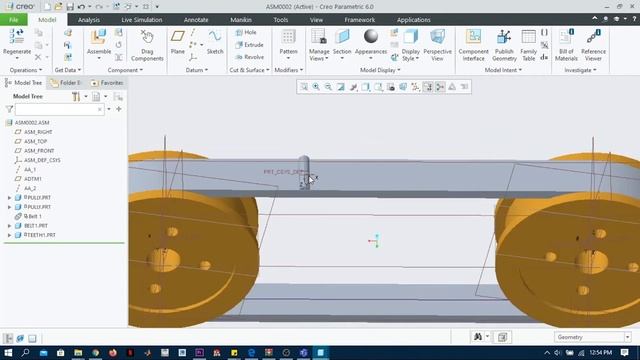Viewport: 640px width, 360px height.
Task: Select the Extrude feature tool
Action: 249,45
